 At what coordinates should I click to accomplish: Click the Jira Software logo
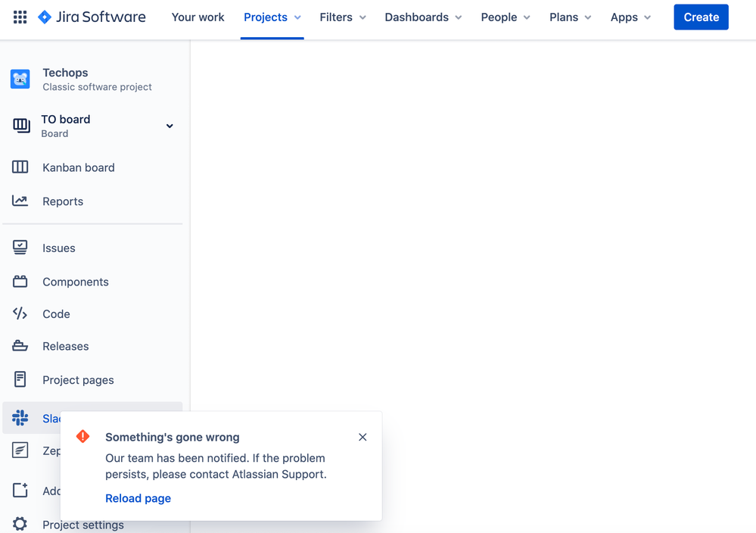(92, 17)
